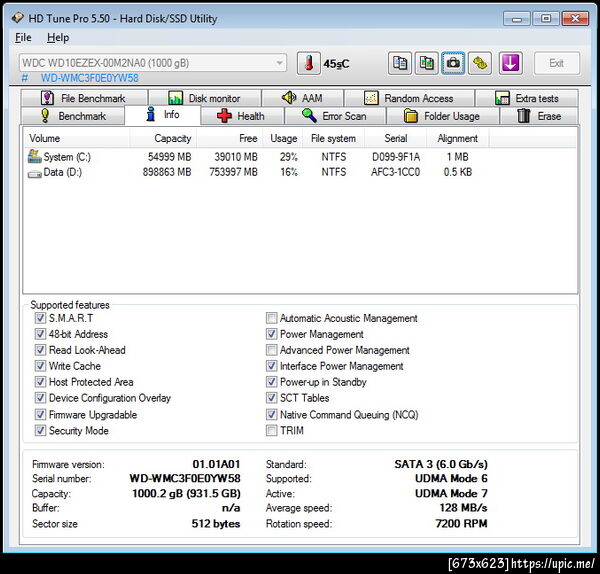Image resolution: width=600 pixels, height=574 pixels.
Task: Click the purple download arrow icon
Action: (x=510, y=63)
